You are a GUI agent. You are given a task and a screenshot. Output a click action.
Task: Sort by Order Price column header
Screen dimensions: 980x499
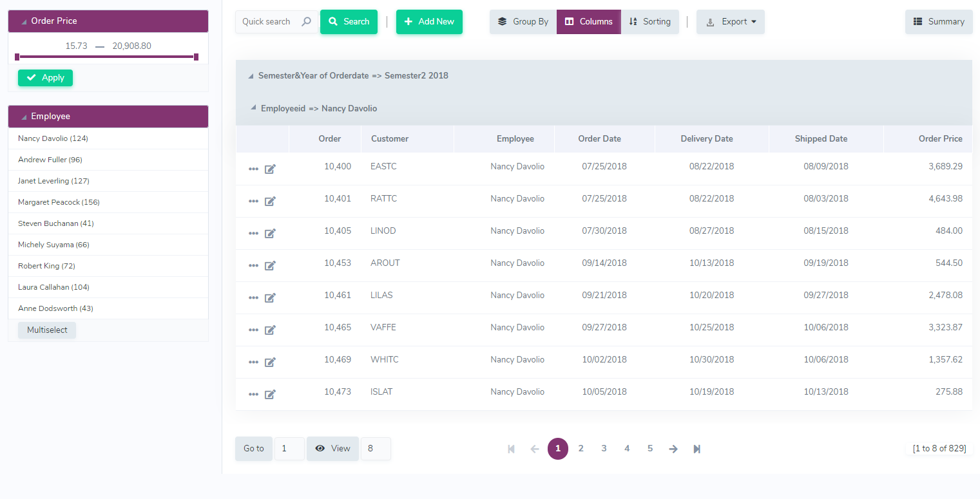[940, 139]
